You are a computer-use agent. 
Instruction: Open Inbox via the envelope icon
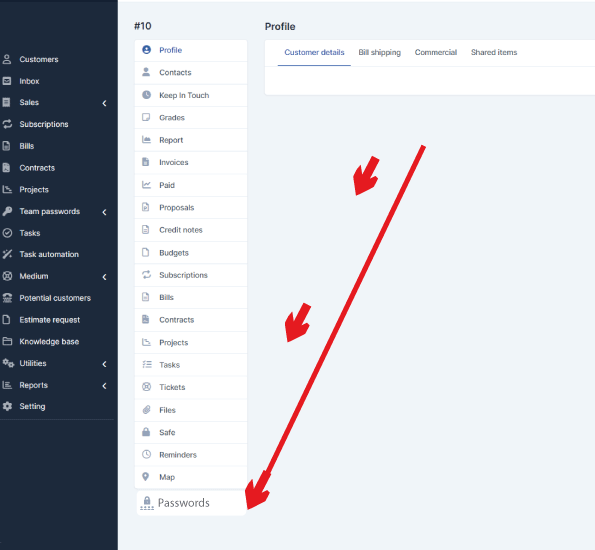click(x=6, y=81)
